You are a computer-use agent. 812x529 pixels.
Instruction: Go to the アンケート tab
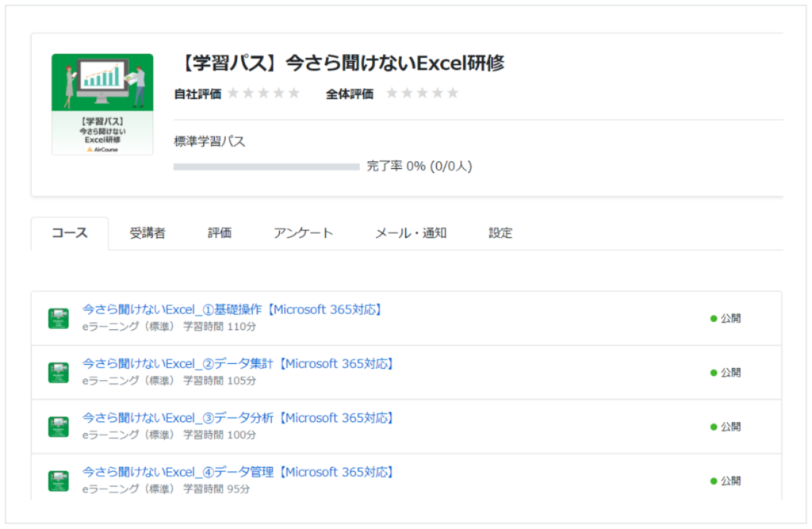coord(303,233)
